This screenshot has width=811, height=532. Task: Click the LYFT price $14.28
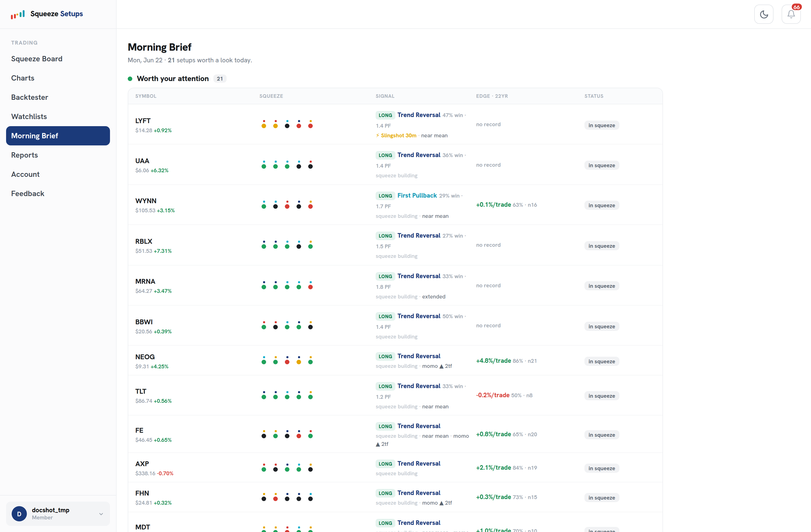pos(144,130)
